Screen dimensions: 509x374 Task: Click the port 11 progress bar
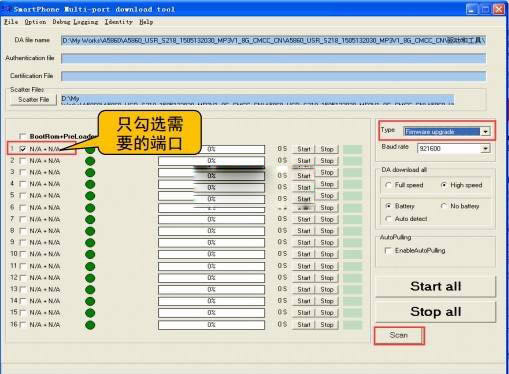[211, 267]
